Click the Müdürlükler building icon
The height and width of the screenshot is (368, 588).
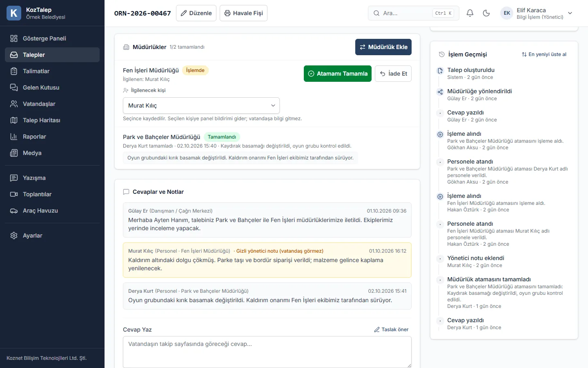pos(126,47)
